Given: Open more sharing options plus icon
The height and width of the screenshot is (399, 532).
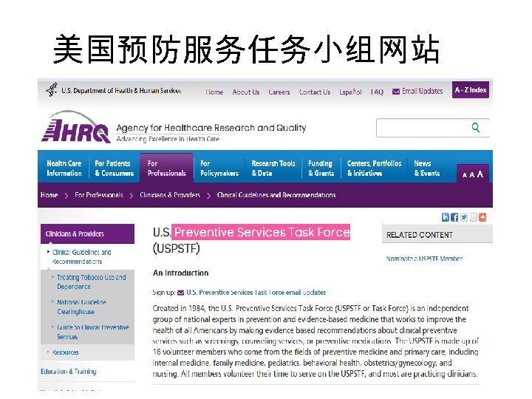Looking at the screenshot, I should [482, 217].
